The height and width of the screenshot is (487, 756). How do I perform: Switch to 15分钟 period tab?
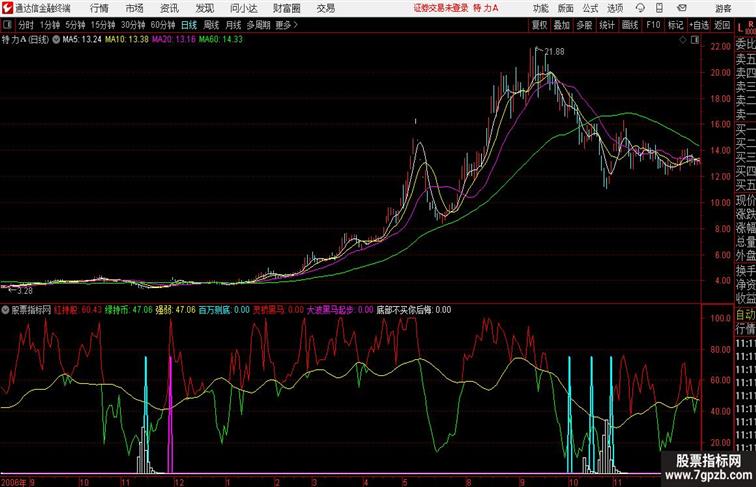click(103, 25)
